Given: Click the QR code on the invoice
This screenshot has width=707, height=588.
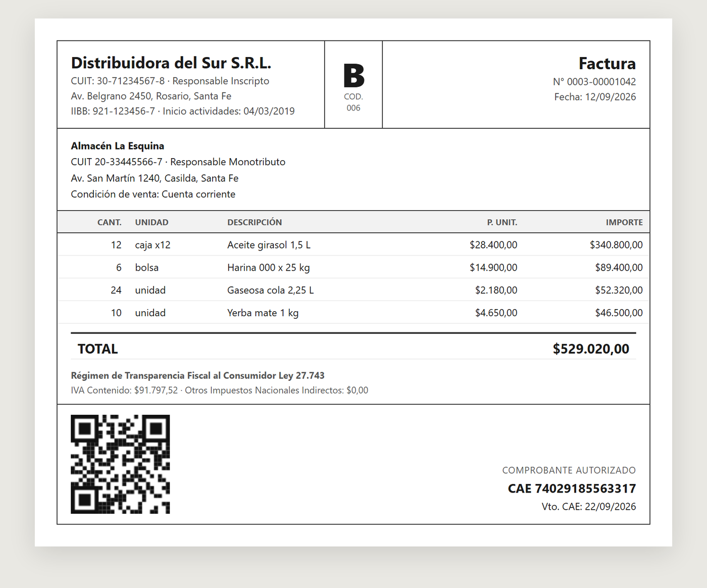Looking at the screenshot, I should coord(120,464).
